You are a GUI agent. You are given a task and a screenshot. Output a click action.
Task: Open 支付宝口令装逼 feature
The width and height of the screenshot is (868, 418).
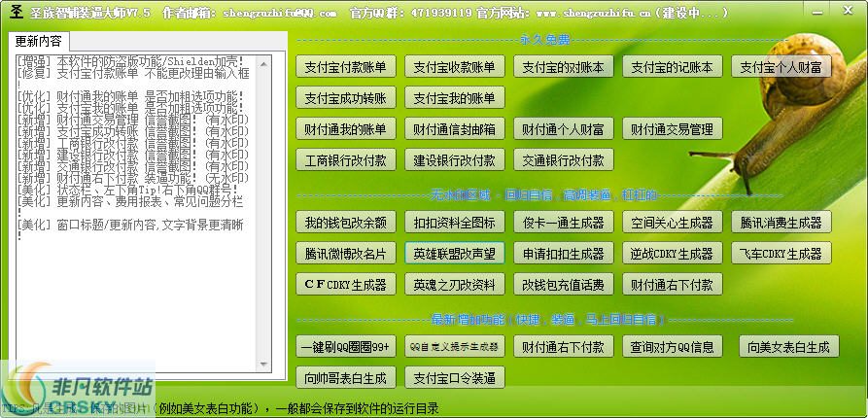coord(455,377)
